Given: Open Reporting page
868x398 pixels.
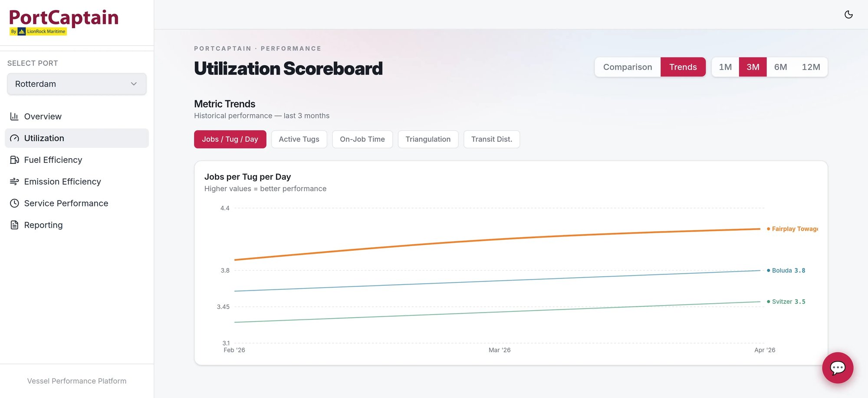Looking at the screenshot, I should (x=77, y=225).
